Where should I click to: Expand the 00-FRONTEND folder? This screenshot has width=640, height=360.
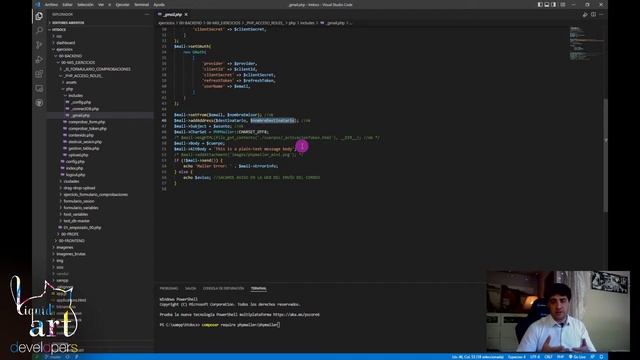[x=100, y=241]
